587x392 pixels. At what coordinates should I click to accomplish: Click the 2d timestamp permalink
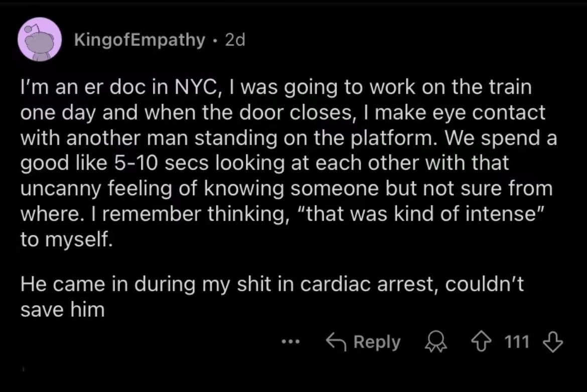pyautogui.click(x=235, y=40)
